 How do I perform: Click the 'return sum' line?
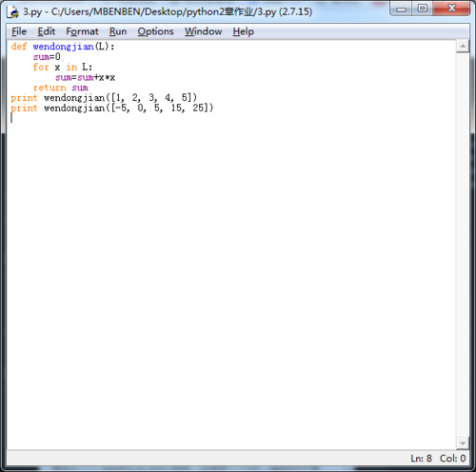click(61, 88)
